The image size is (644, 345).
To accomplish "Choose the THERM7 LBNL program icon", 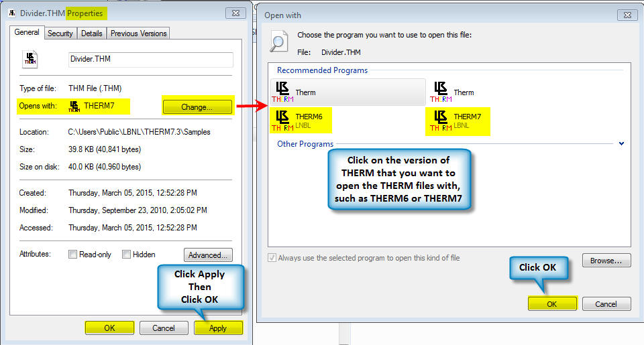I will [441, 121].
